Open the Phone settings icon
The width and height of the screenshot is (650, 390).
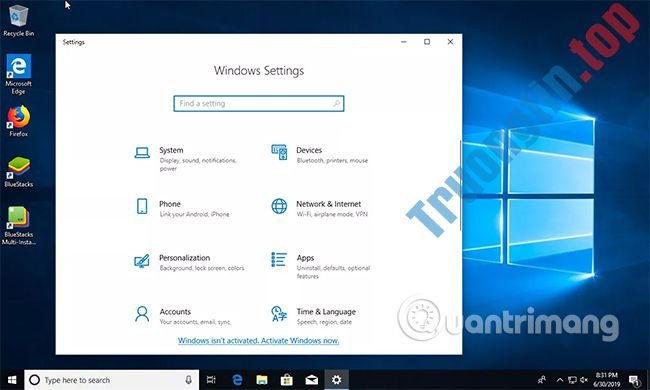142,206
